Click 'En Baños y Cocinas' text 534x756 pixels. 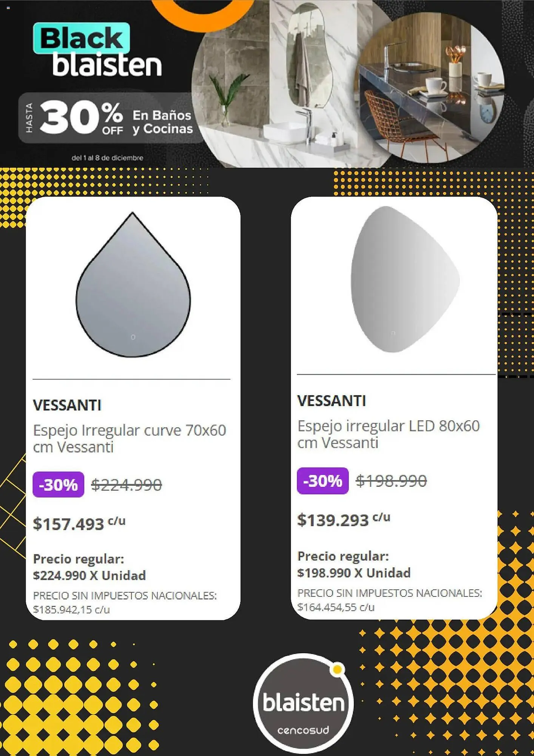[x=162, y=122]
